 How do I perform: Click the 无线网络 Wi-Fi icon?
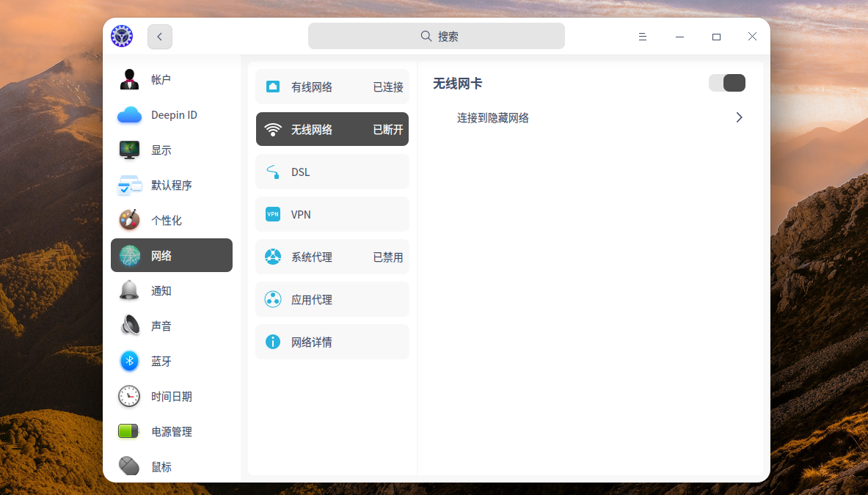[x=273, y=129]
